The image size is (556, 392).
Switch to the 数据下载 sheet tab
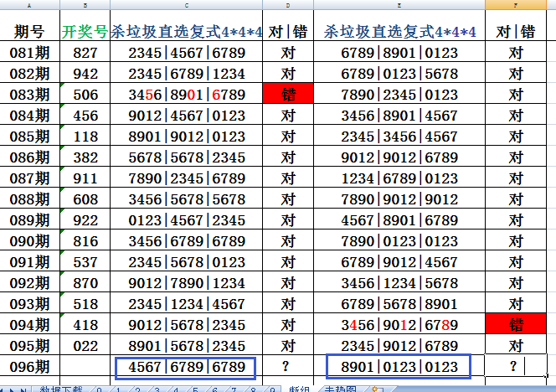click(60, 389)
